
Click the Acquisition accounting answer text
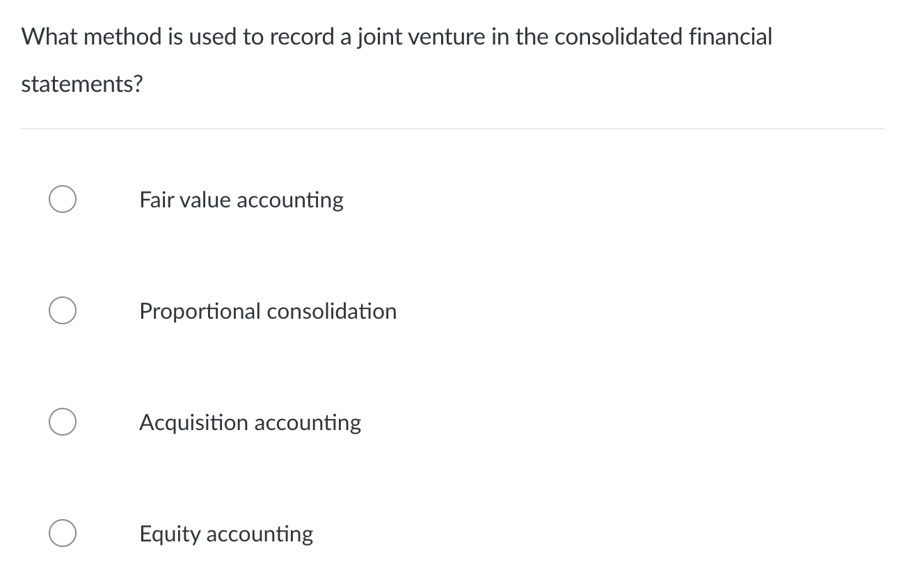tap(250, 423)
